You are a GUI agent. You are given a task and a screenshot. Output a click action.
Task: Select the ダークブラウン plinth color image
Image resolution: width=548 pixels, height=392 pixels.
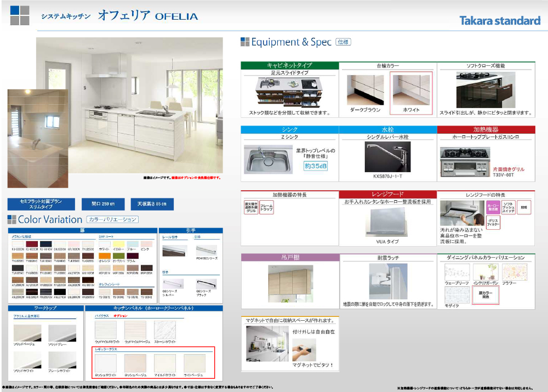(x=365, y=90)
